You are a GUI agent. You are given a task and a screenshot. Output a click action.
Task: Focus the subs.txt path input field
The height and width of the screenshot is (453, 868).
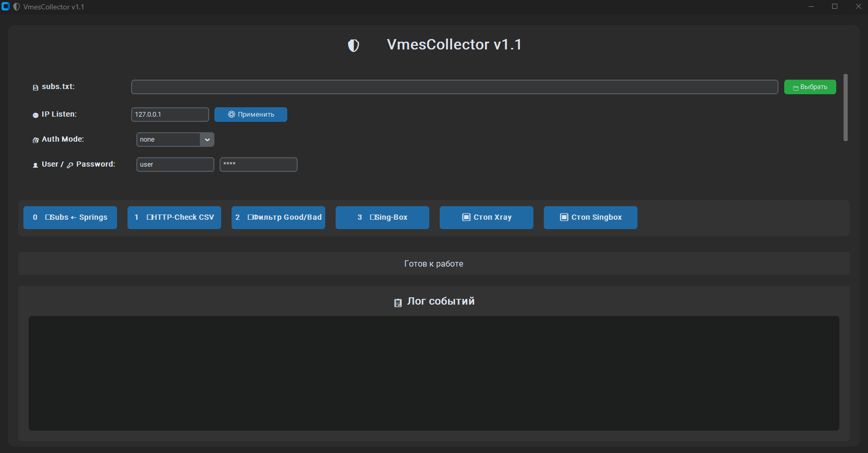(x=454, y=87)
